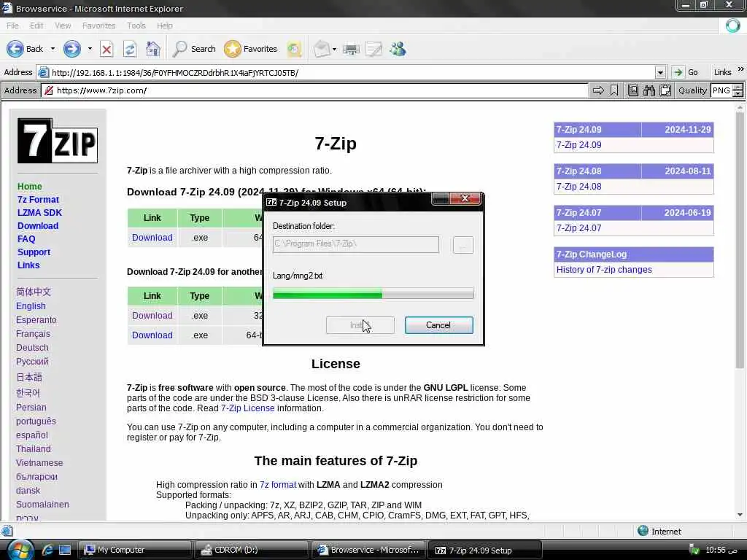Click the Windows Start orb

click(20, 550)
